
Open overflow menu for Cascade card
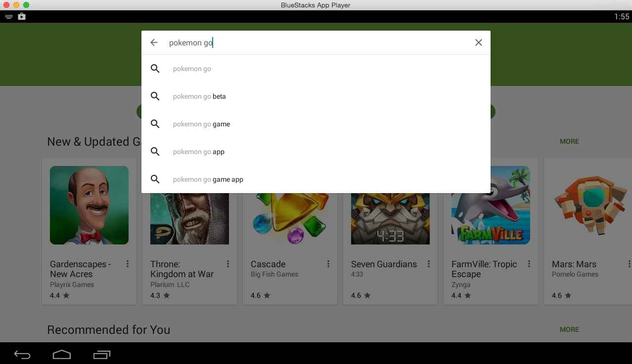coord(328,264)
